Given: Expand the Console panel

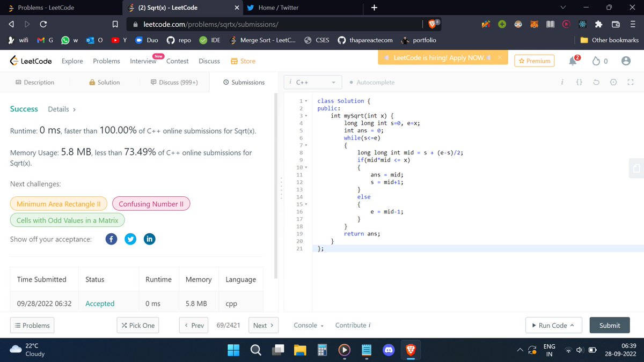Looking at the screenshot, I should pyautogui.click(x=309, y=326).
